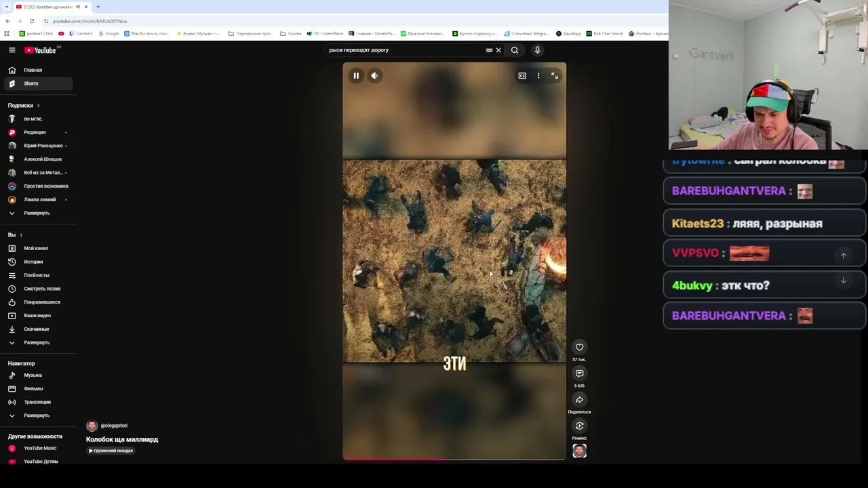The image size is (868, 488).
Task: Open subscription Всё из за Метал...
Action: [x=37, y=173]
